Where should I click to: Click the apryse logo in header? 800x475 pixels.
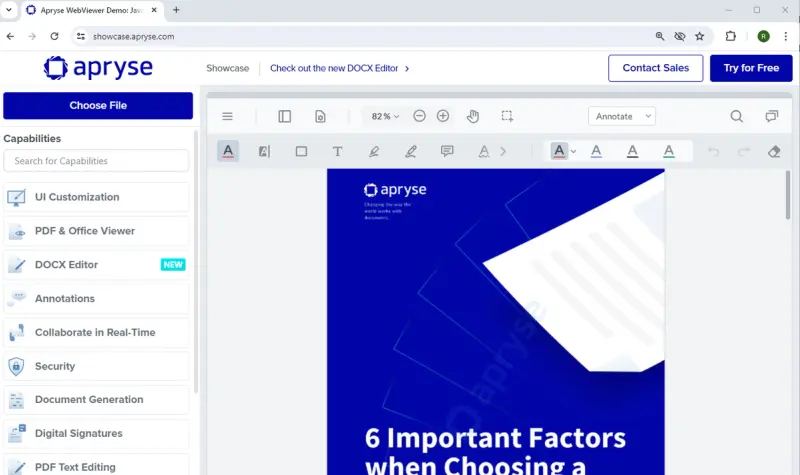coord(98,68)
